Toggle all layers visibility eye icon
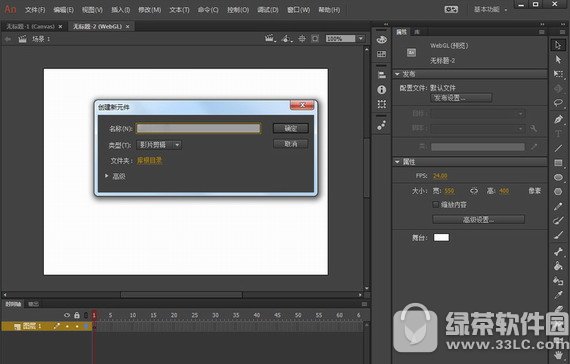Image resolution: width=570 pixels, height=364 pixels. tap(67, 315)
